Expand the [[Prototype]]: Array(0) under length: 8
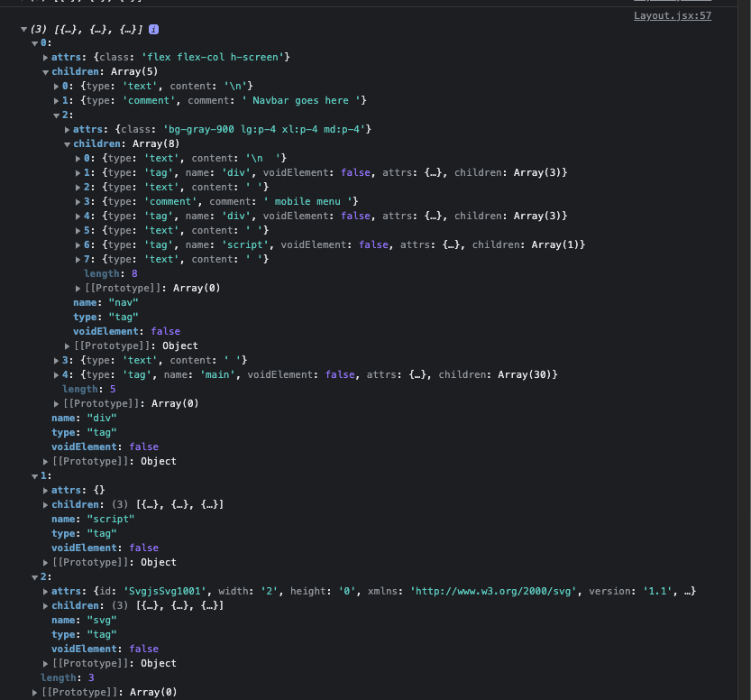 78,289
